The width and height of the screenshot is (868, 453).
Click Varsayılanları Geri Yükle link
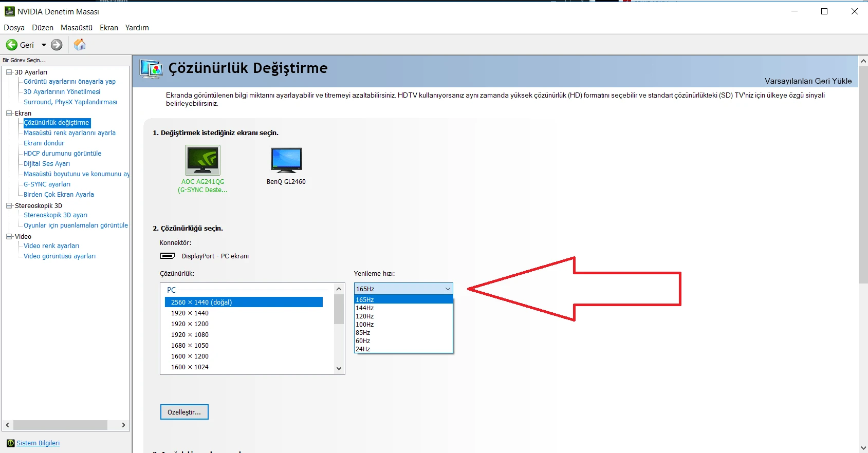point(808,81)
